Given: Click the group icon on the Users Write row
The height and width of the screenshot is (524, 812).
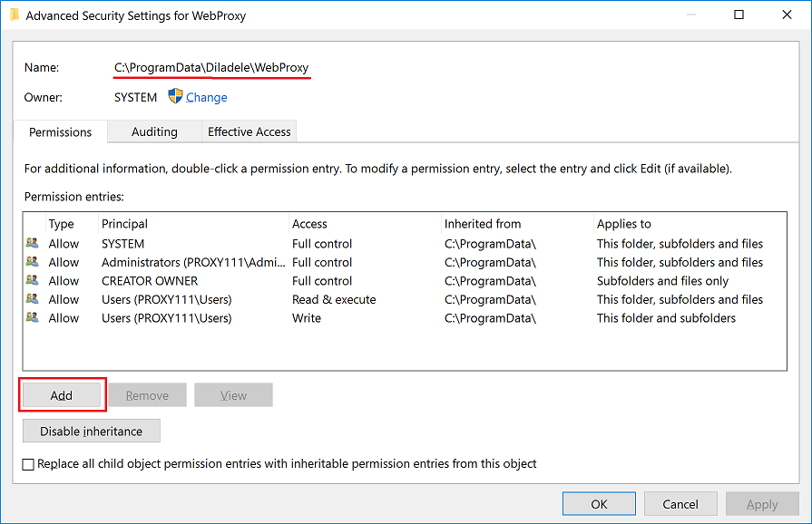Looking at the screenshot, I should tap(32, 317).
